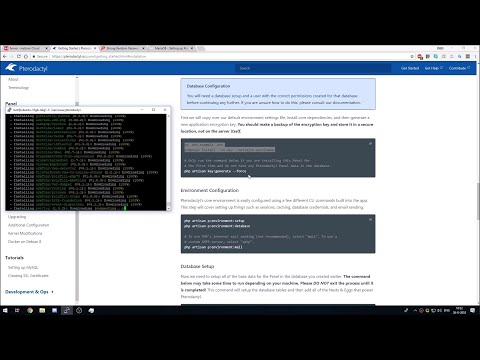Close the Strong Random Password tab
The width and height of the screenshot is (480, 360).
143,48
